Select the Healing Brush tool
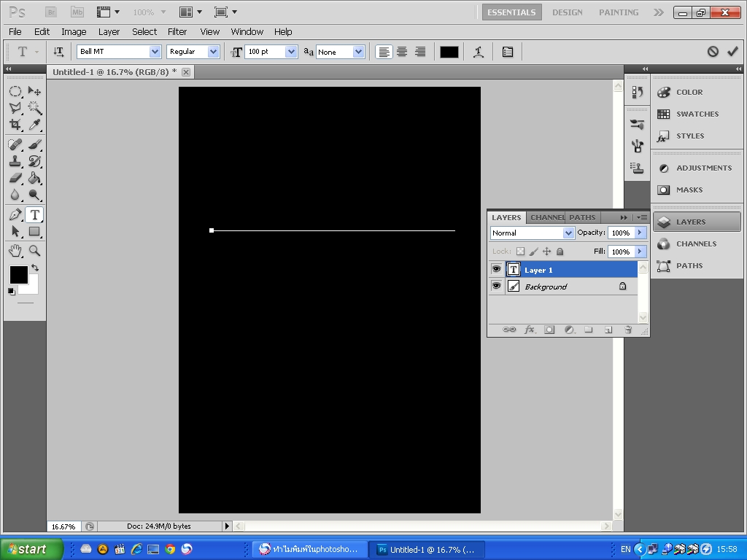Screen dimensions: 747x560 point(15,144)
